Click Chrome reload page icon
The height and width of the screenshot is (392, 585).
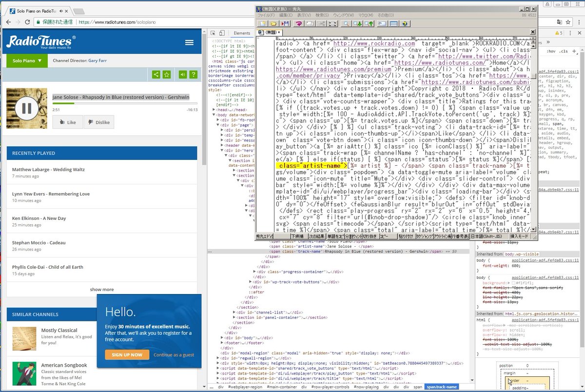28,22
